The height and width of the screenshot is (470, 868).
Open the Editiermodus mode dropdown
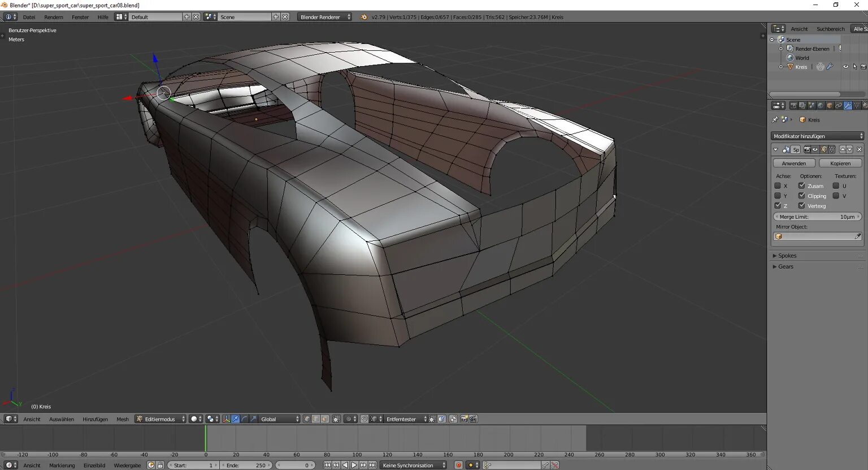(x=160, y=419)
